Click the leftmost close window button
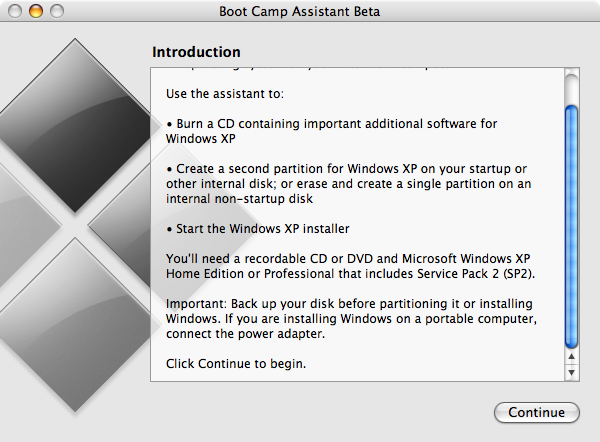 point(15,11)
